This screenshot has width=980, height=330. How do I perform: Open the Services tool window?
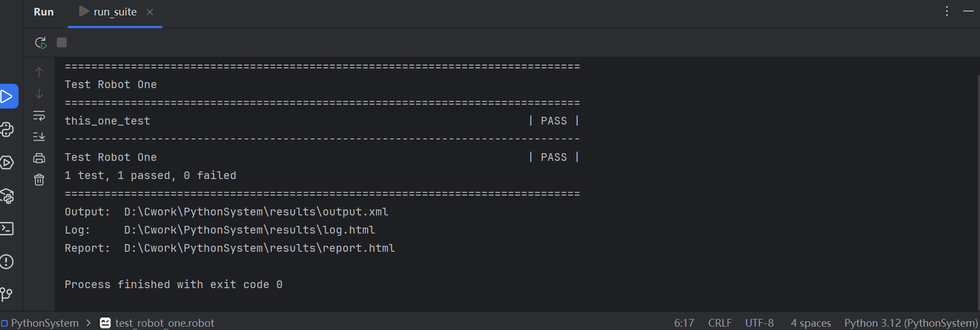8,163
